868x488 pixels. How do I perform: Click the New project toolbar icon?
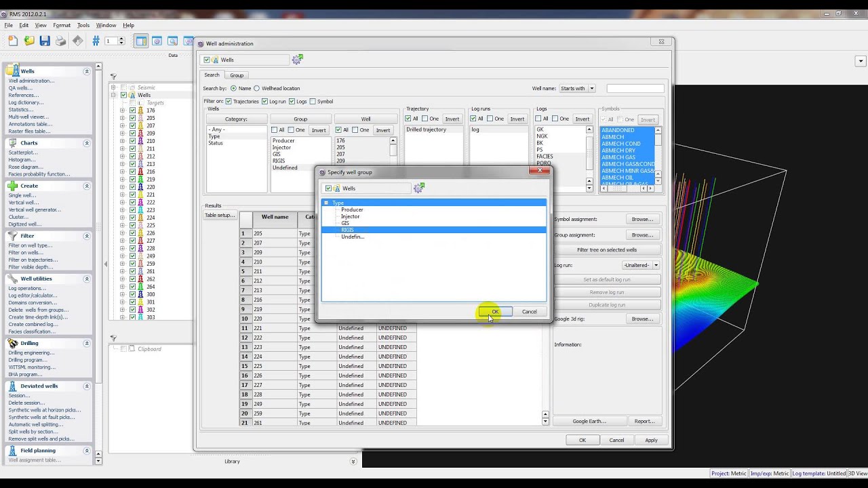(x=13, y=41)
